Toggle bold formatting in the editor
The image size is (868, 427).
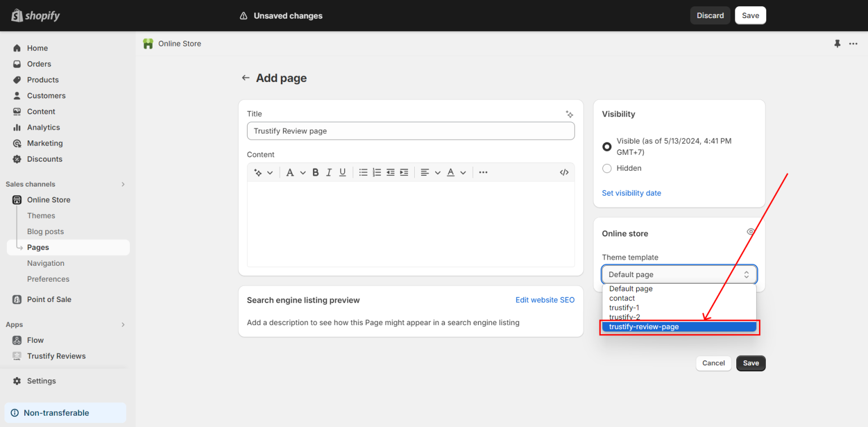[x=315, y=172]
